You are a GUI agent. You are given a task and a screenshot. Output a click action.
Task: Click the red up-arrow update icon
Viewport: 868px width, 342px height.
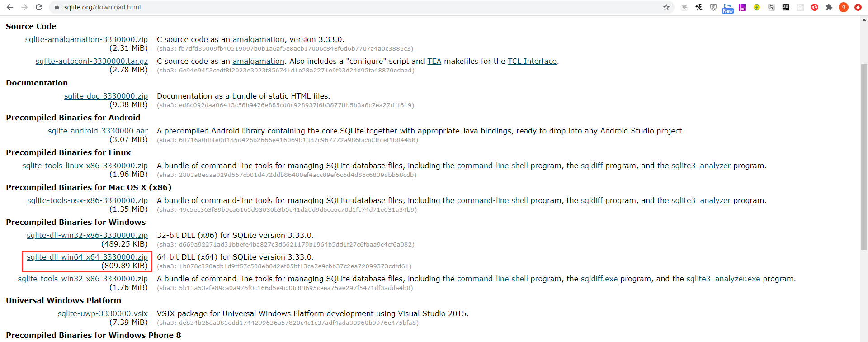pyautogui.click(x=858, y=7)
